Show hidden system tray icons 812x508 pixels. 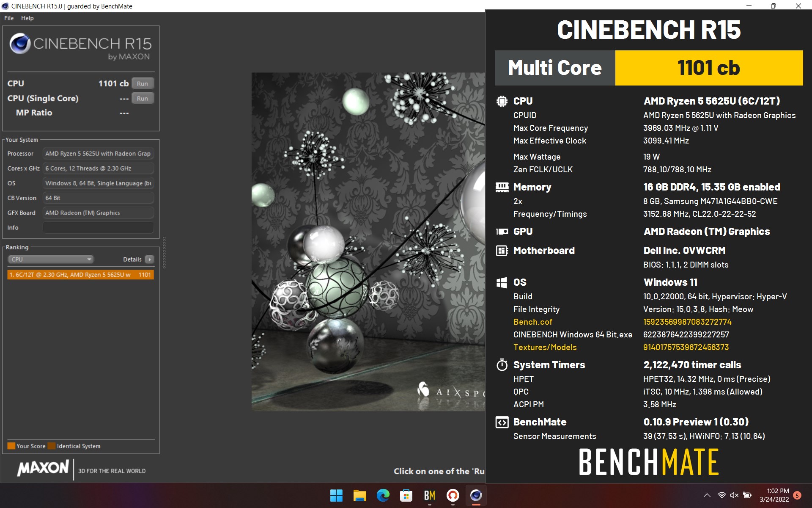tap(707, 495)
